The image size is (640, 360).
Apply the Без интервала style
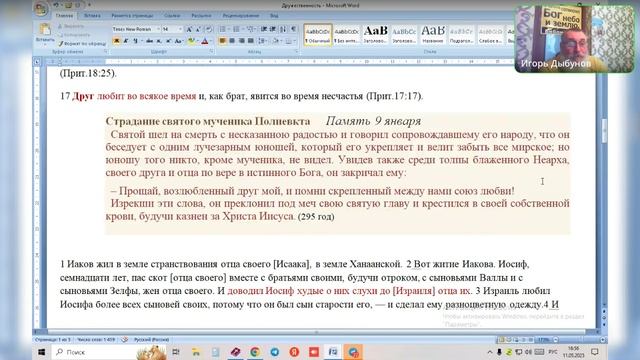(x=347, y=35)
